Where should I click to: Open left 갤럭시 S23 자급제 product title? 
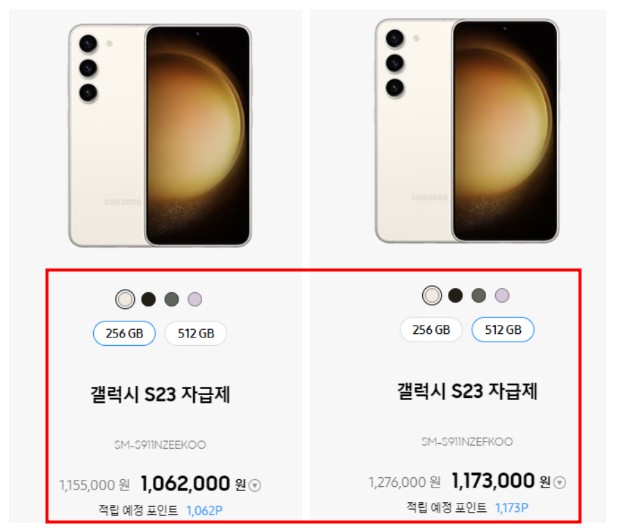pyautogui.click(x=160, y=395)
